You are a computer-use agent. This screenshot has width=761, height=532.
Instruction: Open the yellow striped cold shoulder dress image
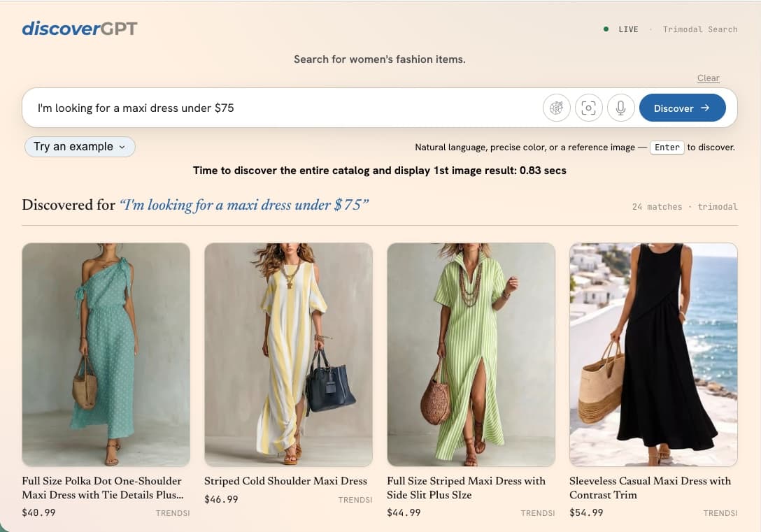coord(288,354)
